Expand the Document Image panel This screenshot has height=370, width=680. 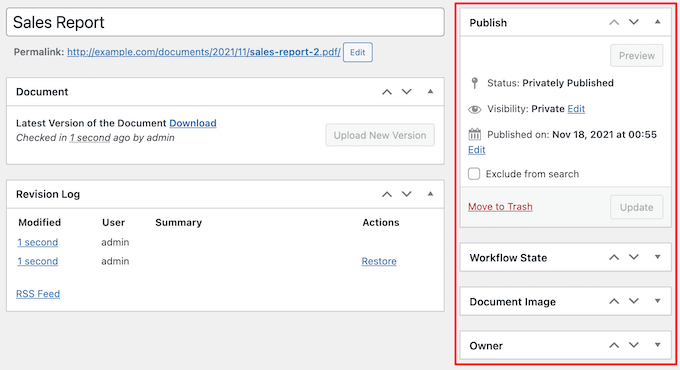coord(657,301)
